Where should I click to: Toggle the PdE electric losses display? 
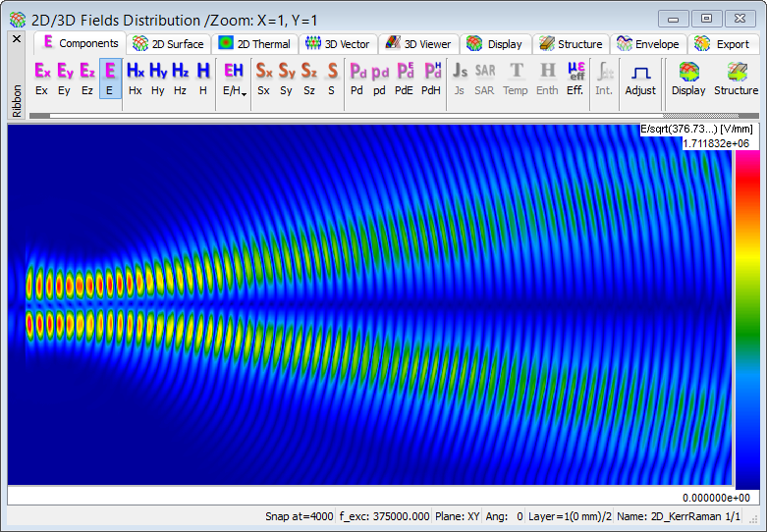(x=404, y=78)
